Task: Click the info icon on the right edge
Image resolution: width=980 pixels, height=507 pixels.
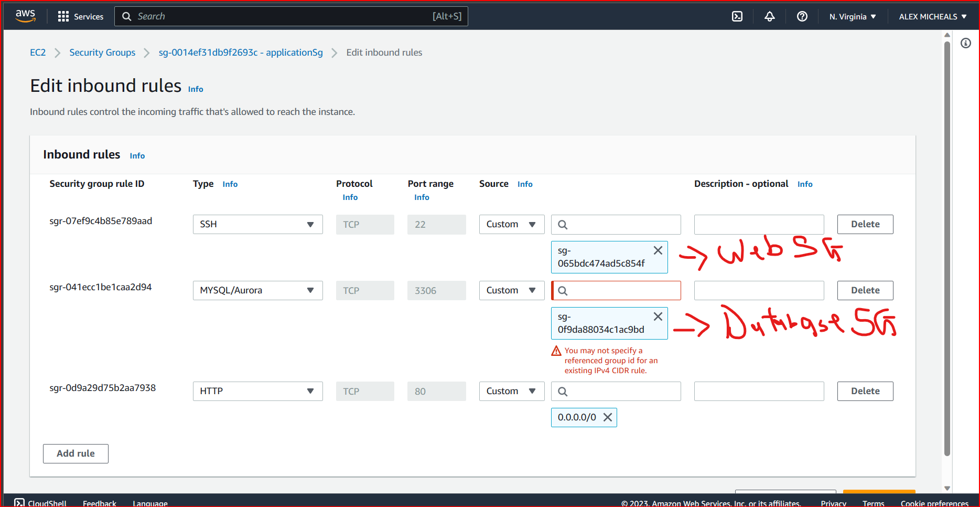Action: pos(966,43)
